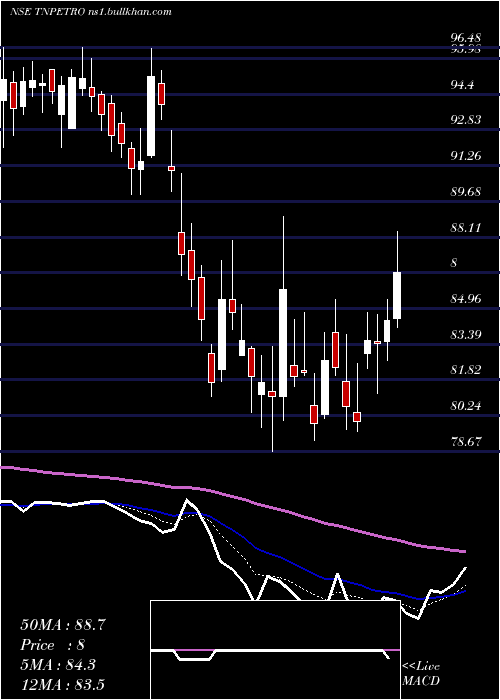Click the 88.11 price axis label
The height and width of the screenshot is (700, 500).
466,228
